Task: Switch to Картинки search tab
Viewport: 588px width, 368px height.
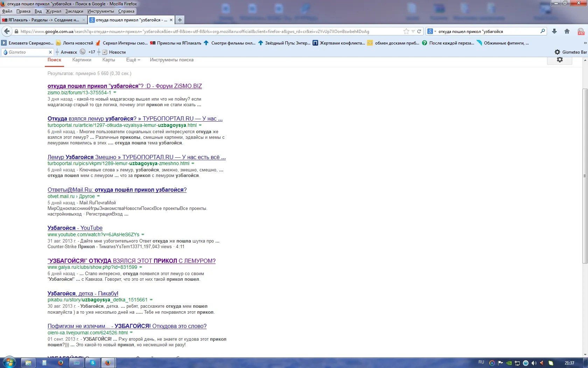Action: 82,60
